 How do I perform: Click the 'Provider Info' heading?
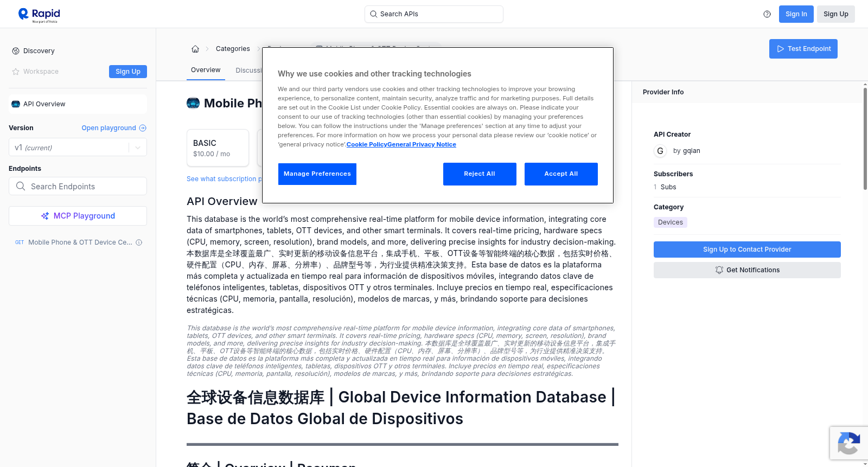point(663,92)
